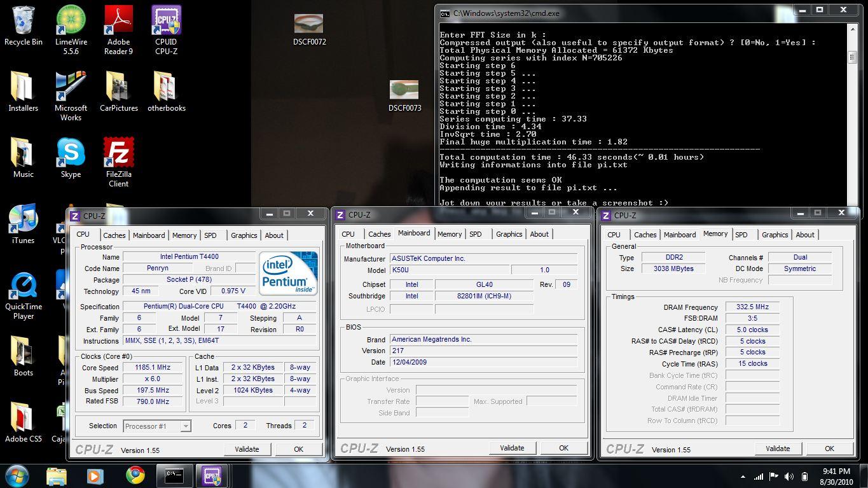The image size is (868, 488).
Task: Select Mainboard tab in right CPU-Z window
Action: click(x=680, y=235)
